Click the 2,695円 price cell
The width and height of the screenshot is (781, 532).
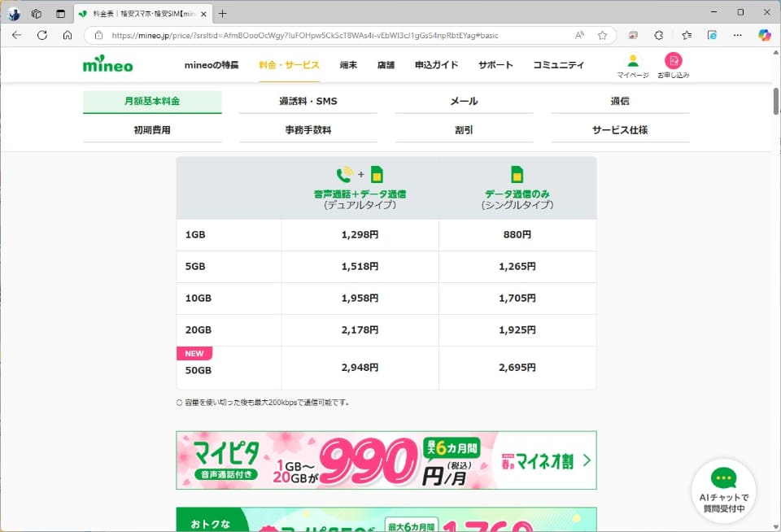click(517, 368)
